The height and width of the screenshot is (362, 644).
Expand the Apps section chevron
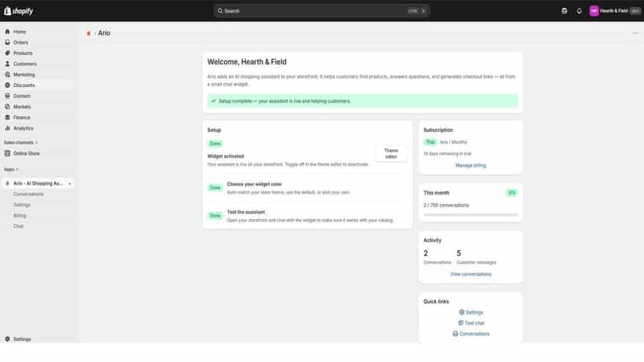(x=17, y=169)
